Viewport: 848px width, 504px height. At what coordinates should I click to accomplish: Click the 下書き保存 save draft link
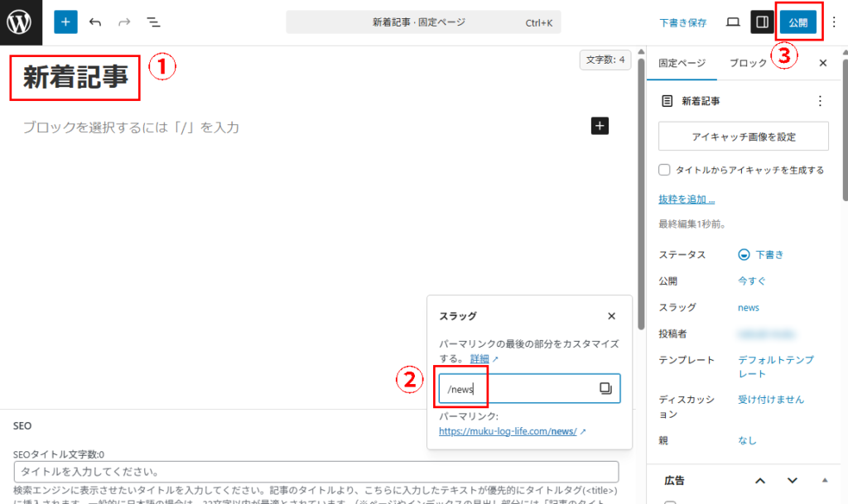coord(683,22)
